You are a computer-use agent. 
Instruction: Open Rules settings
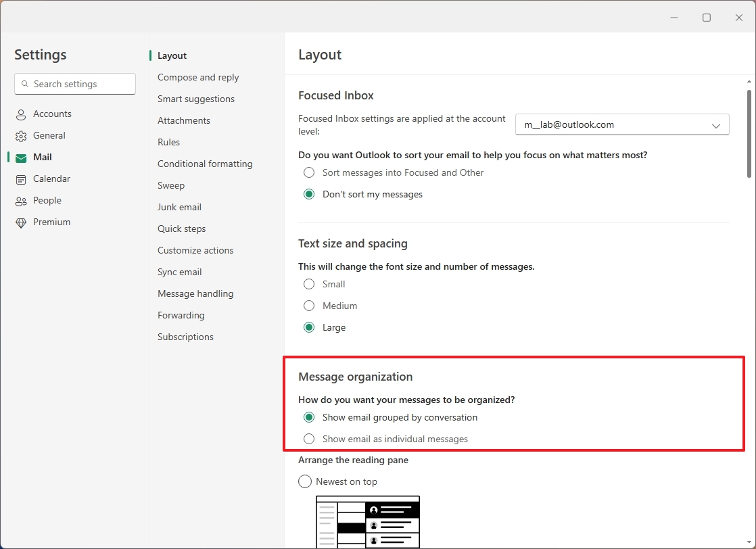point(169,143)
